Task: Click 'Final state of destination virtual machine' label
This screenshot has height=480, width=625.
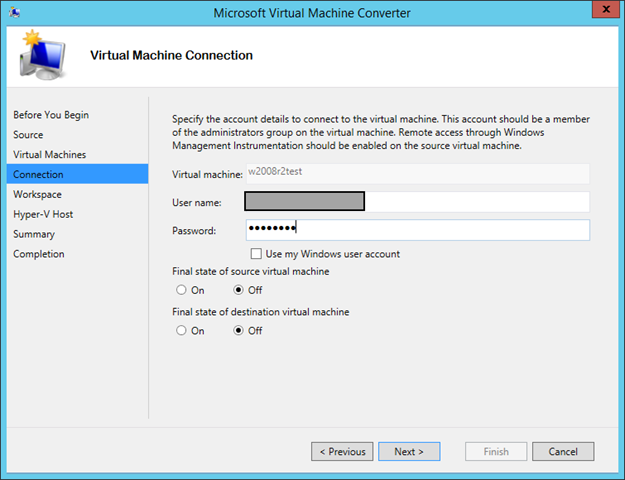Action: point(261,312)
